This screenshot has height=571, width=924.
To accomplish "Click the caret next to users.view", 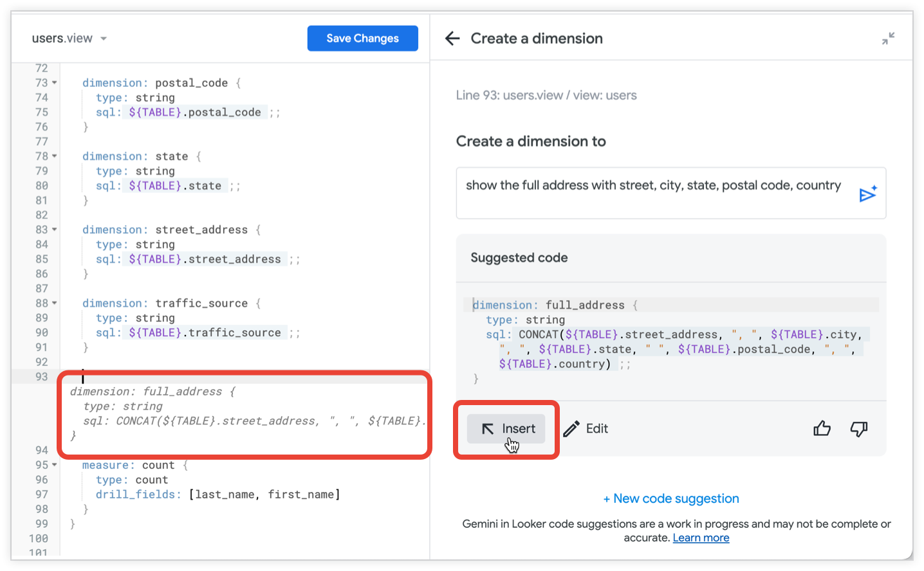I will tap(103, 38).
